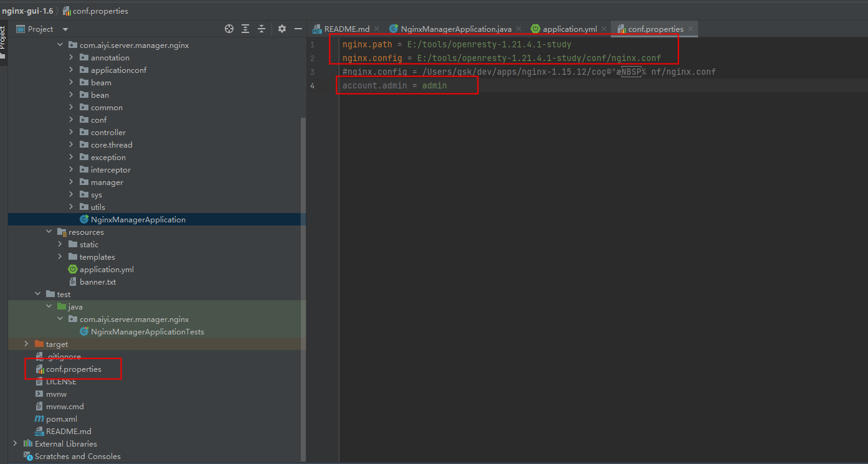Close the README.md tab
Viewport: 868px width, 464px height.
tap(377, 29)
